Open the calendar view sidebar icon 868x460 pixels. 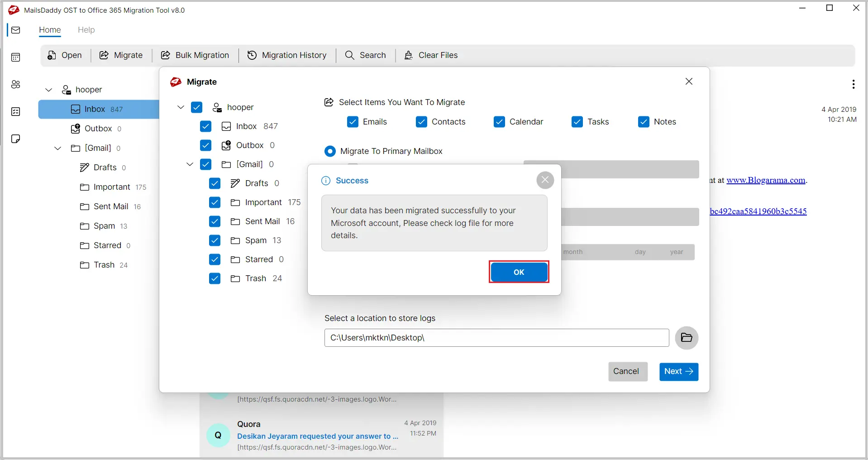click(16, 57)
